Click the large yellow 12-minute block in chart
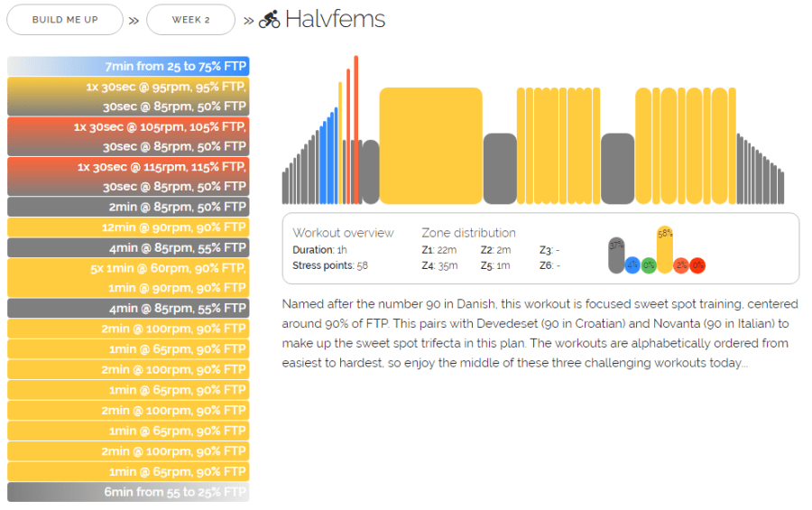The width and height of the screenshot is (812, 510). (430, 145)
